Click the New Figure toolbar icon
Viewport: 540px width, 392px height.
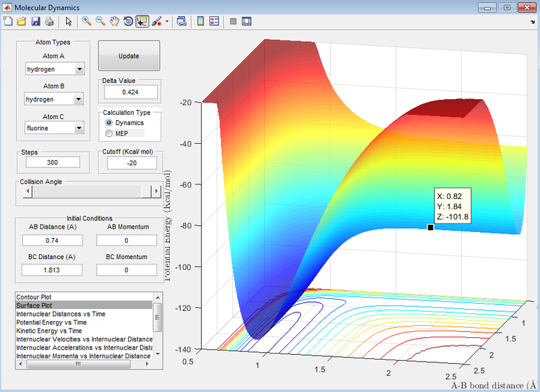[7, 21]
